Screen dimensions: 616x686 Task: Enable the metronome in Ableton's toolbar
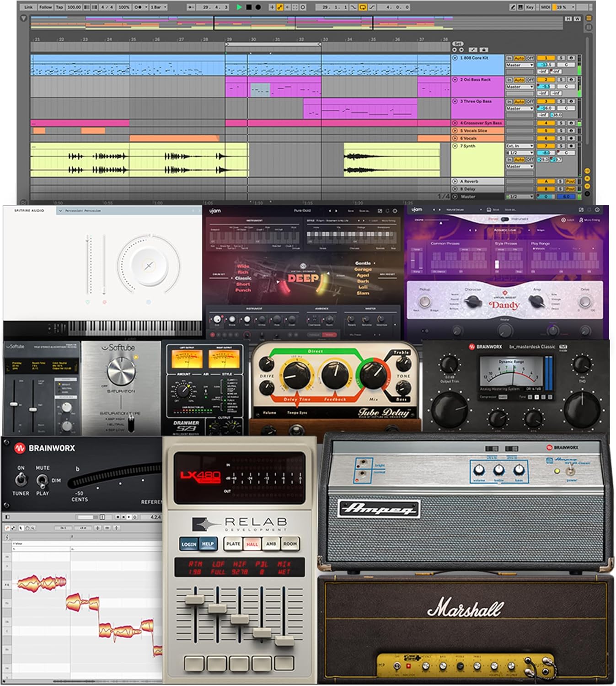(x=138, y=6)
